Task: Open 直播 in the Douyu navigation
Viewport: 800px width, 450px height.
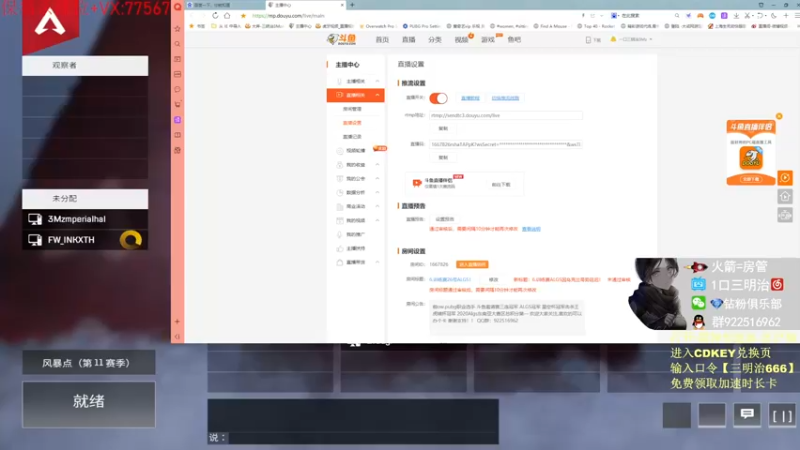Action: click(409, 40)
